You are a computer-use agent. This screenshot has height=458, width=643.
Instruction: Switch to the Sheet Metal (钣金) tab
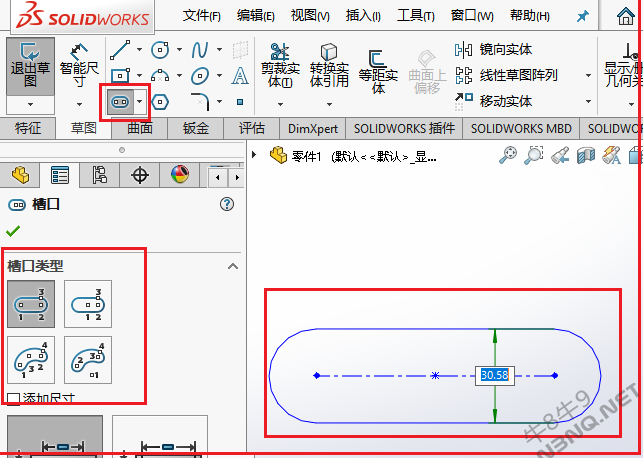coord(196,128)
